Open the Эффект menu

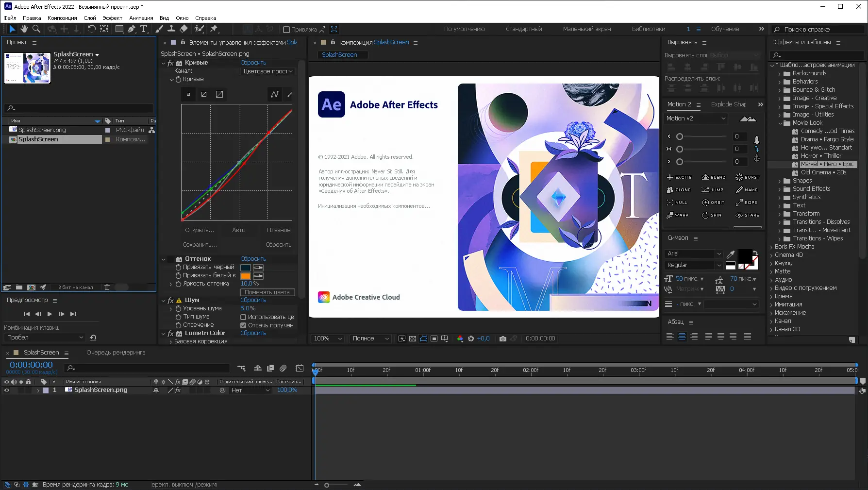tap(112, 18)
